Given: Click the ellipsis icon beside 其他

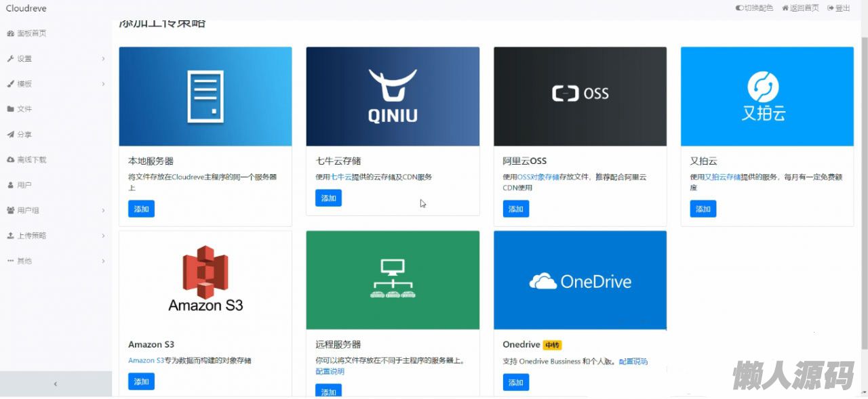Looking at the screenshot, I should click(10, 261).
